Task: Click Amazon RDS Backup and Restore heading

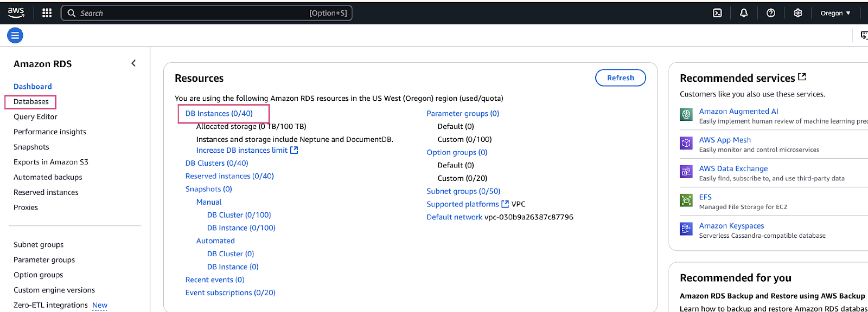Action: coord(772,296)
